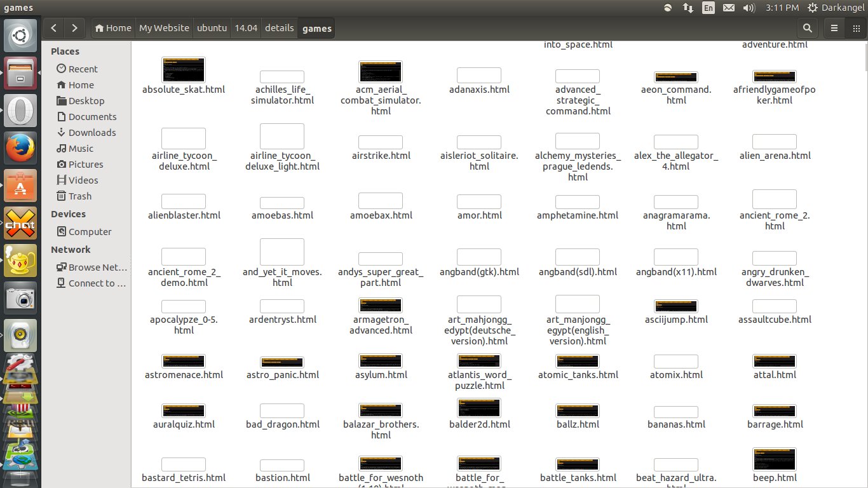This screenshot has width=868, height=488.
Task: Open the mail messaging indicator
Action: (x=729, y=8)
